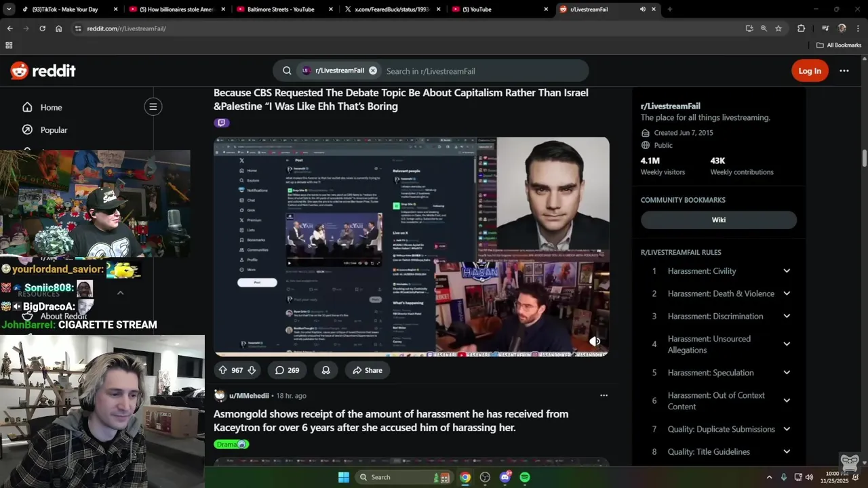The image size is (868, 488).
Task: Play the Hasan debate video thumbnail
Action: [412, 247]
